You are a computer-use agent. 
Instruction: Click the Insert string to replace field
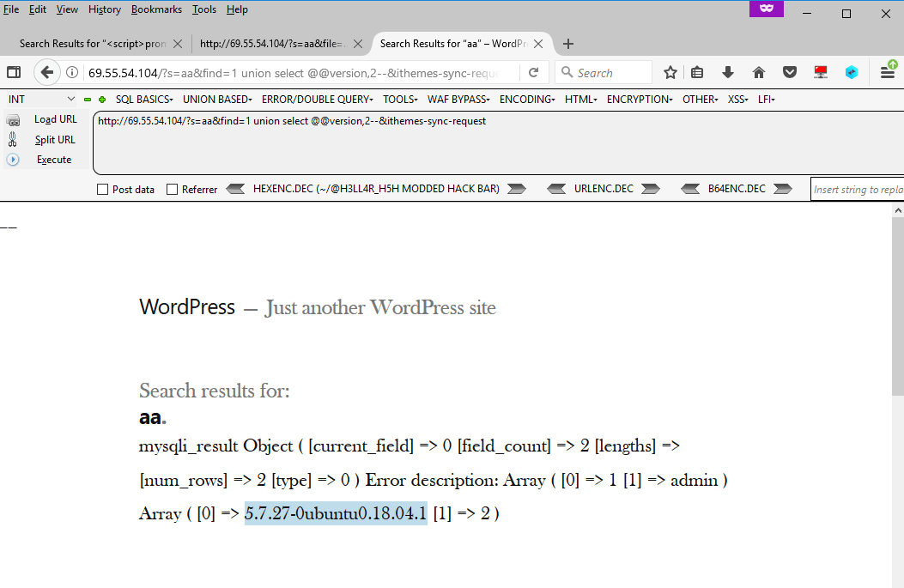[x=858, y=189]
